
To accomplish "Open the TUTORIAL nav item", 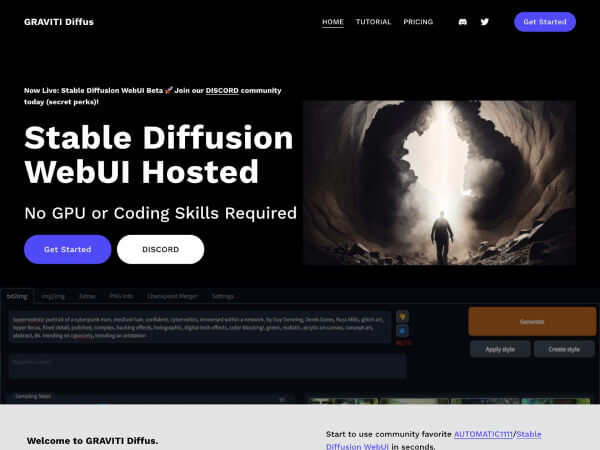I will pyautogui.click(x=373, y=22).
